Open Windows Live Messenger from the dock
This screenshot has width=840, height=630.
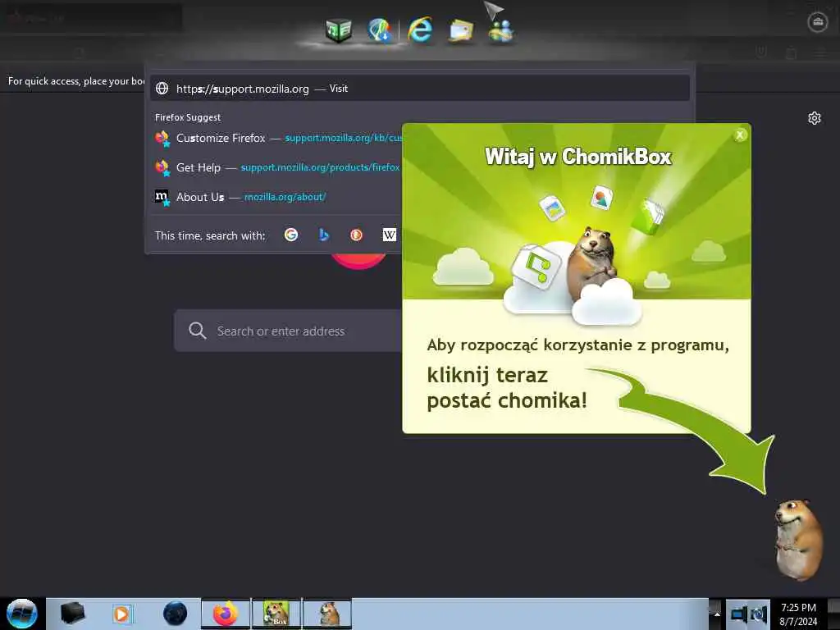coord(501,30)
